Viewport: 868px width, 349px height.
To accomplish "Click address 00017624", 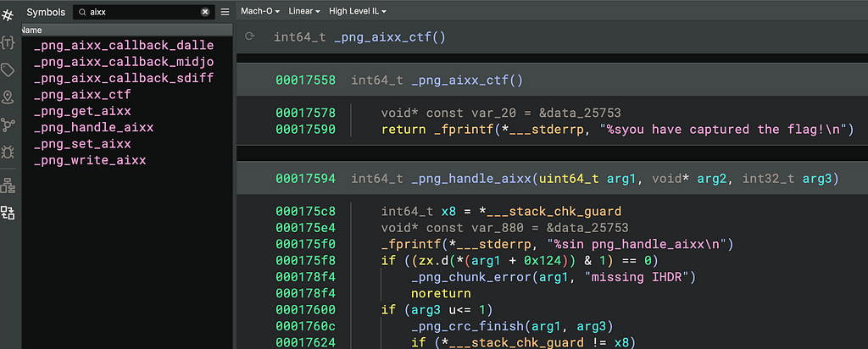I will pyautogui.click(x=305, y=342).
